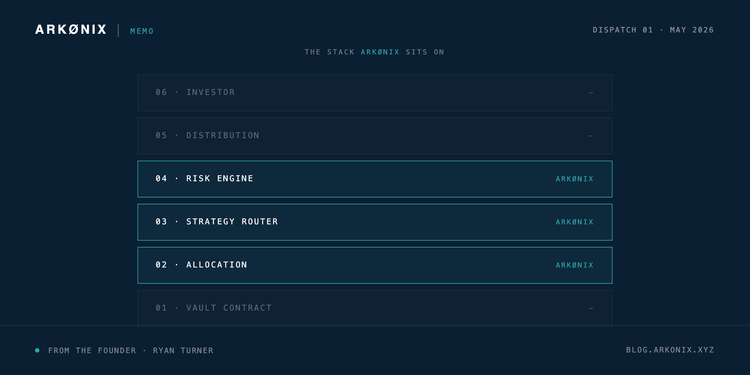This screenshot has height=375, width=750.
Task: Click the teal dot before From the Founder
Action: (x=37, y=350)
